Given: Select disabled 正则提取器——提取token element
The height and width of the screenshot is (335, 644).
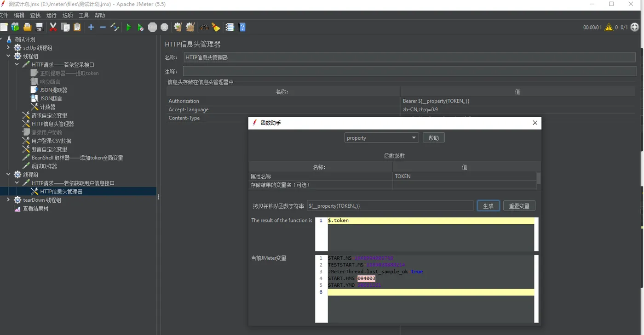Looking at the screenshot, I should click(69, 73).
